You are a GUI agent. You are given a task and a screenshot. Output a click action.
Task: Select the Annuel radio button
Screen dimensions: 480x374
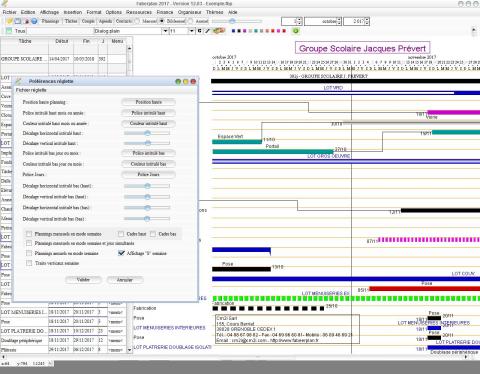(190, 21)
